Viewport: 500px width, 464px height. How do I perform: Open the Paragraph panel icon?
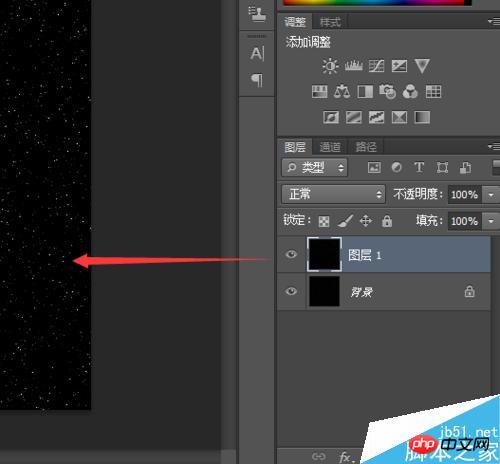[257, 80]
